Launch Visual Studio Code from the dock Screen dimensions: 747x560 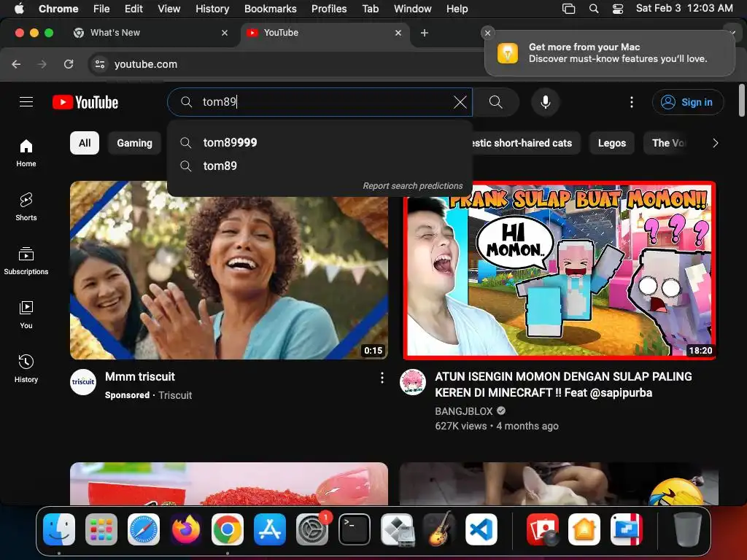click(x=481, y=529)
